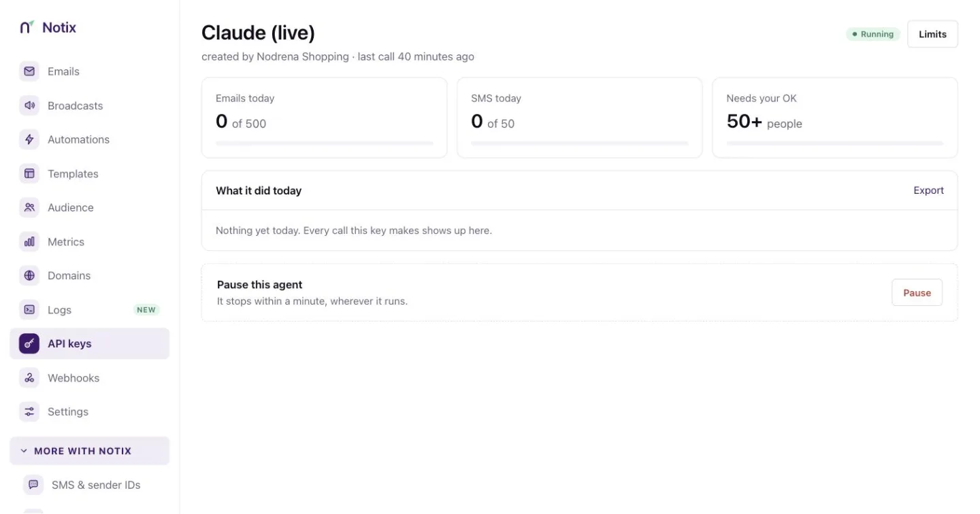The height and width of the screenshot is (514, 980).
Task: Open Automations from the sidebar
Action: 89,139
